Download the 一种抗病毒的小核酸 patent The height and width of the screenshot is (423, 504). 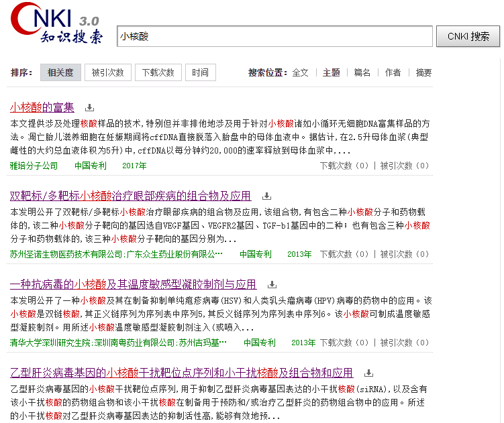(x=272, y=284)
